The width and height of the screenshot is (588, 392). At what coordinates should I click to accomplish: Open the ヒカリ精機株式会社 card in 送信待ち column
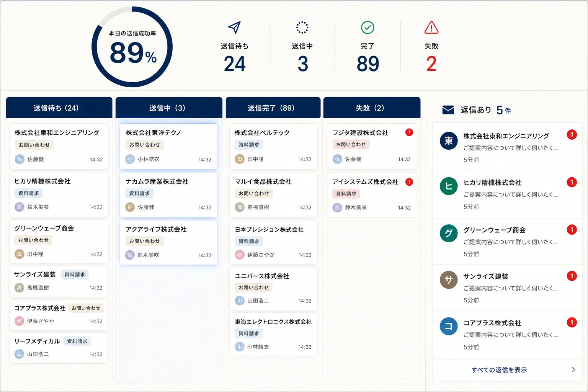click(59, 194)
